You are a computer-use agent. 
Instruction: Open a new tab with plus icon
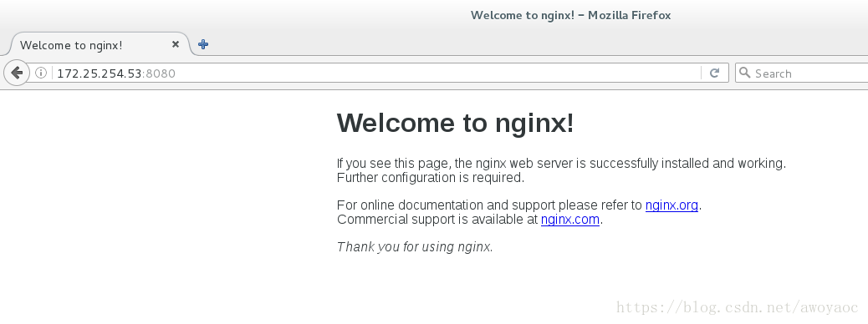click(203, 44)
